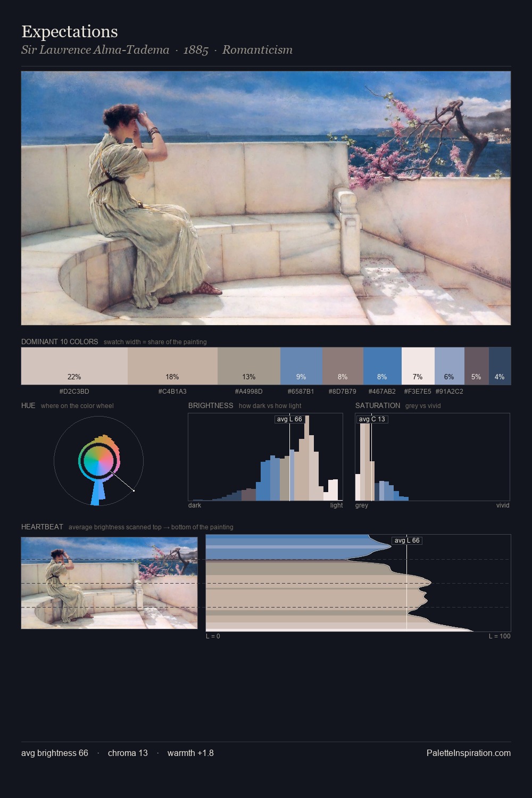
Task: Select the 4% dark navy swatch
Action: point(500,366)
